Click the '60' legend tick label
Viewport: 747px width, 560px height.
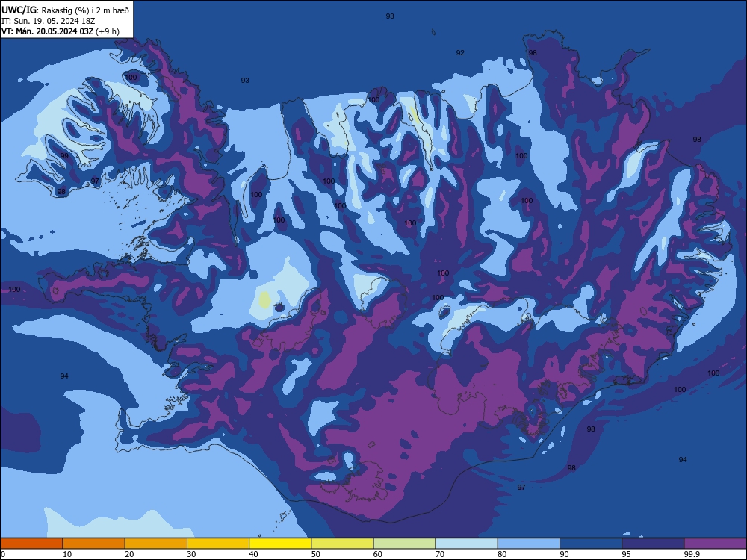tap(378, 554)
